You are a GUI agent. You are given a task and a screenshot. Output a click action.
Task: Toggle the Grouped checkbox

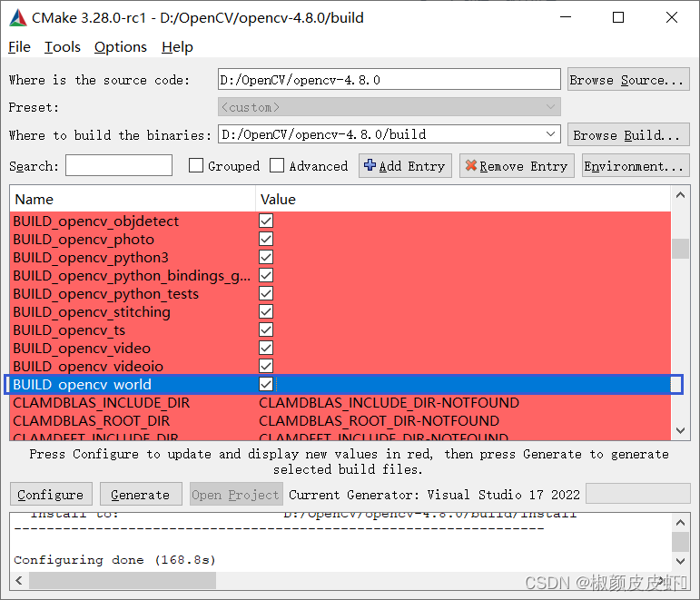pyautogui.click(x=196, y=165)
